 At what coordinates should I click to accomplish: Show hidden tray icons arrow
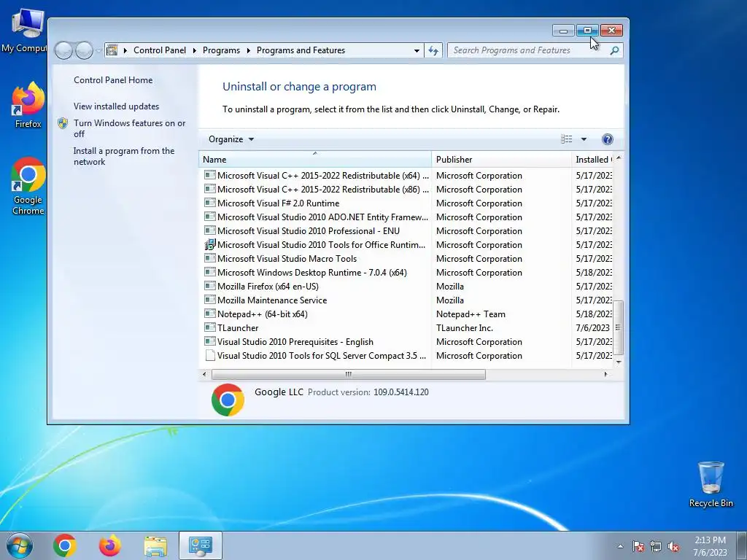pos(620,546)
